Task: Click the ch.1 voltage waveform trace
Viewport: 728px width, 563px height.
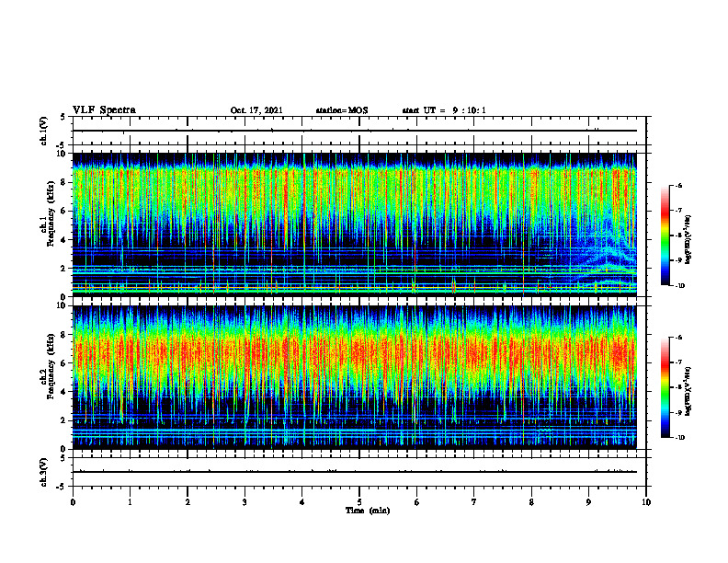Action: tap(354, 131)
